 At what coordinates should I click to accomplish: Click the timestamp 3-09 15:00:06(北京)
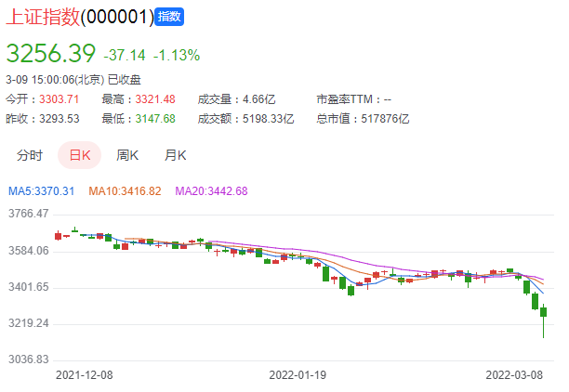point(55,80)
